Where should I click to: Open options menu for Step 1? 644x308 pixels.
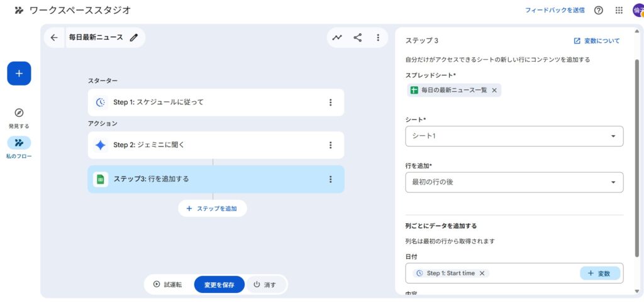click(x=330, y=102)
